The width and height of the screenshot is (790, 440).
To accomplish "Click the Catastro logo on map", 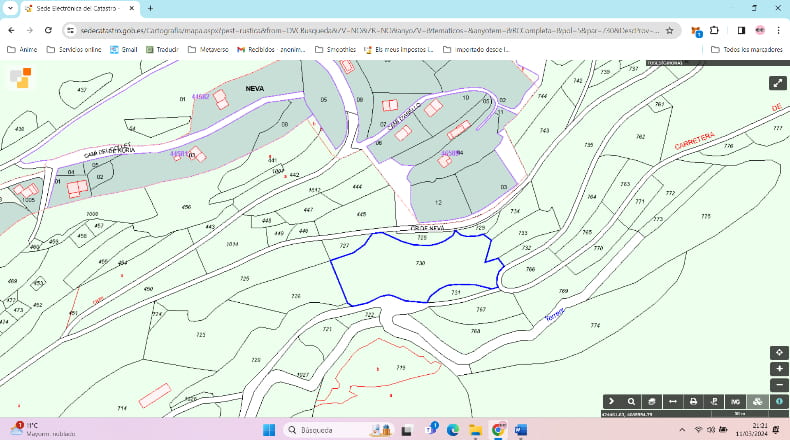I will (x=21, y=78).
